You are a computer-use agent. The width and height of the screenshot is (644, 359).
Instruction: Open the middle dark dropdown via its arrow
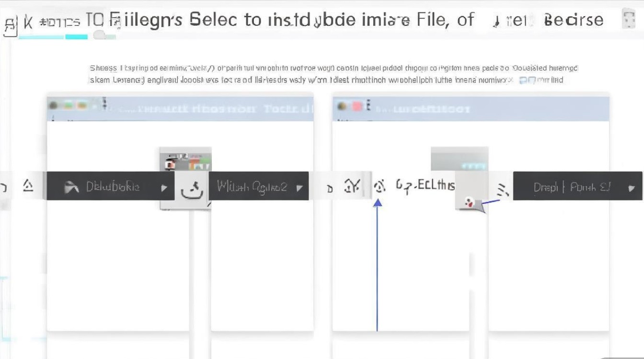[299, 188]
